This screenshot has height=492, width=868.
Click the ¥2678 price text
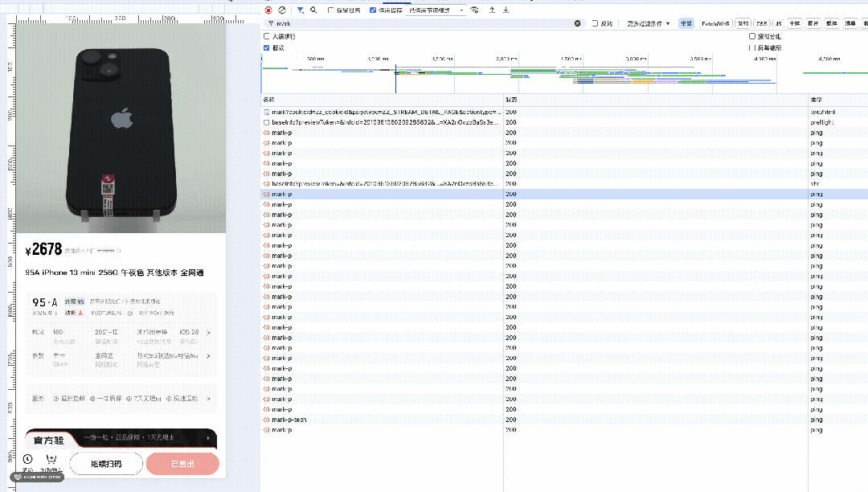click(43, 249)
